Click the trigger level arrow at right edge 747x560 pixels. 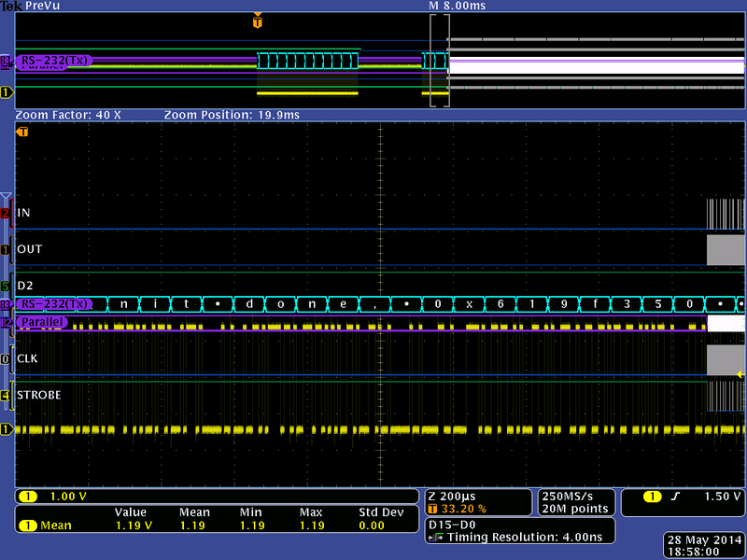tap(740, 375)
